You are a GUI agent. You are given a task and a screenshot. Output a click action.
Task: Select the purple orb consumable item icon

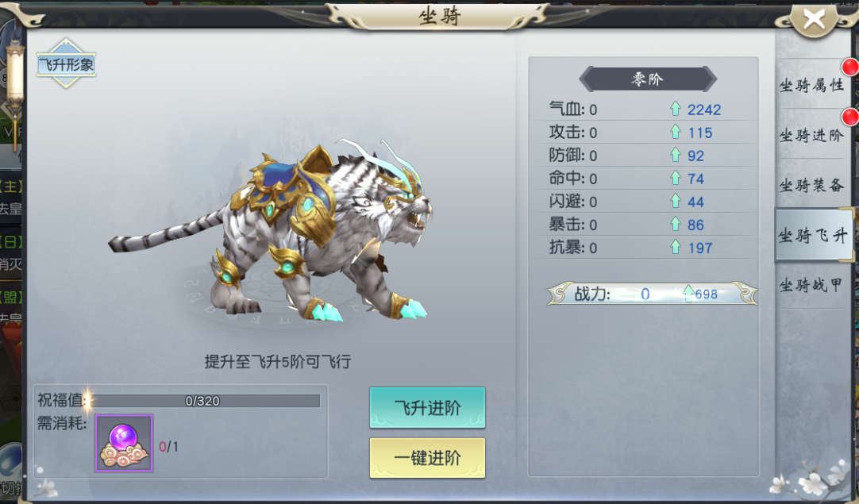tap(124, 443)
